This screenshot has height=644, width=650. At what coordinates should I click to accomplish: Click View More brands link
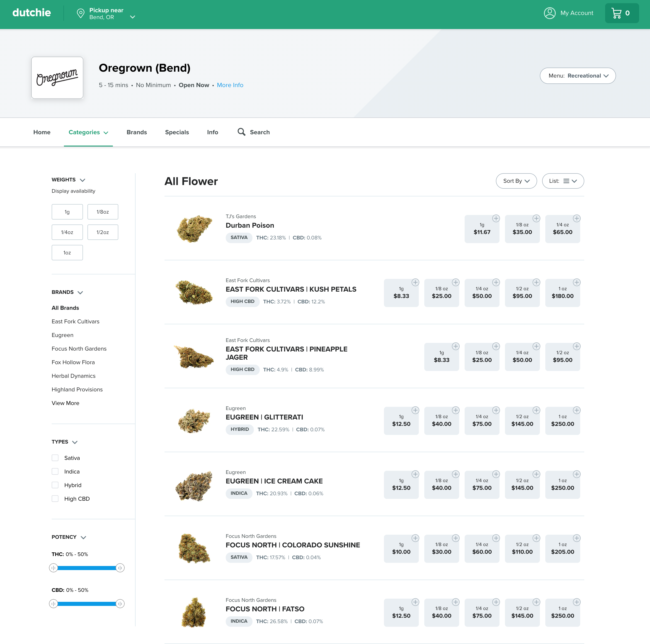(65, 403)
